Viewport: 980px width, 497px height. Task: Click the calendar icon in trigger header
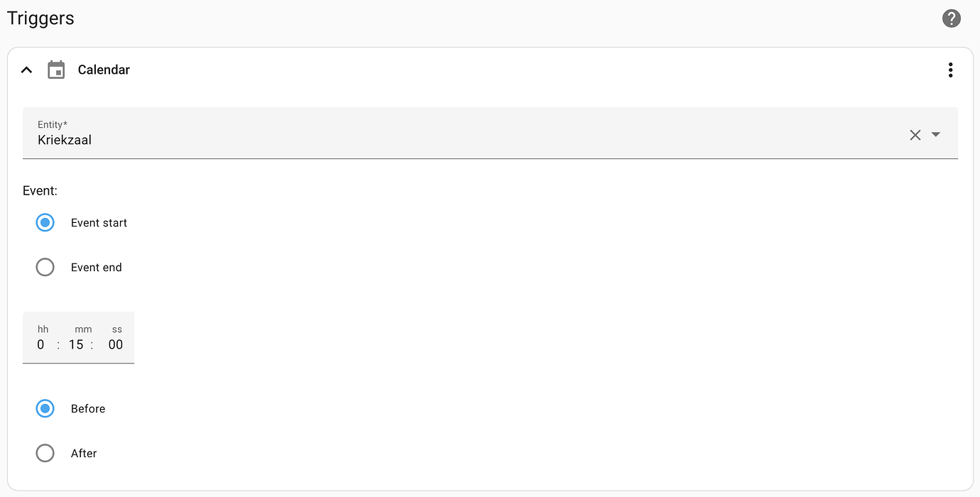pyautogui.click(x=56, y=70)
